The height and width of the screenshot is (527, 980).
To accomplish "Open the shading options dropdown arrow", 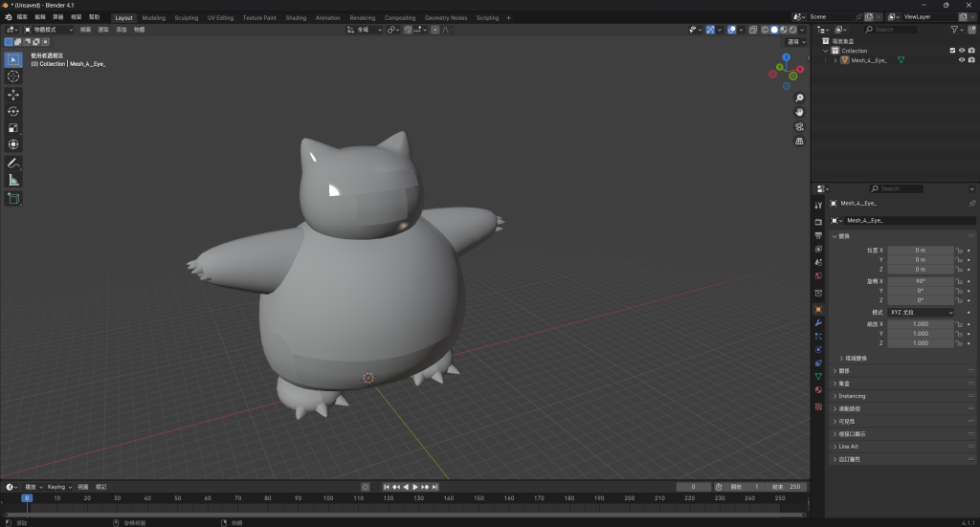I will pos(803,30).
